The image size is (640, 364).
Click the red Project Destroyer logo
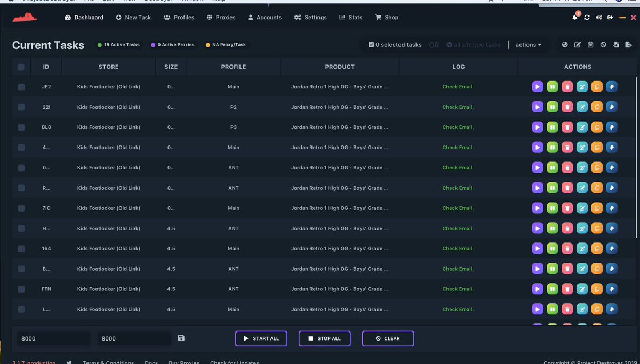tap(25, 18)
